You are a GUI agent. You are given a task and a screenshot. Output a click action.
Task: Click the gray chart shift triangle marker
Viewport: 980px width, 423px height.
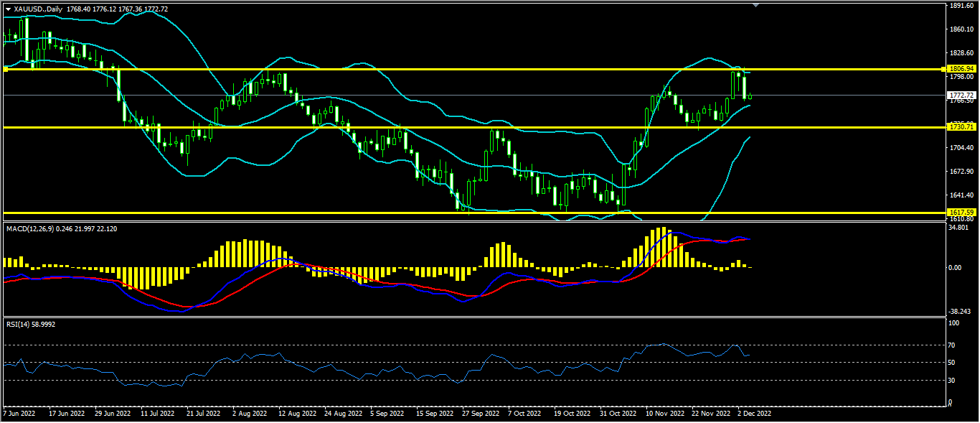(755, 5)
